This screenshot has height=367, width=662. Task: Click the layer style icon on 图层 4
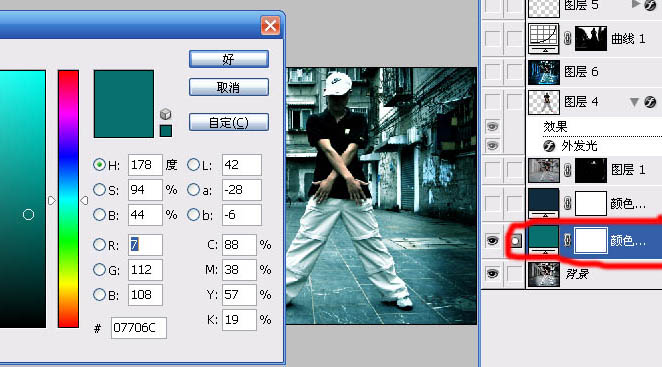click(x=650, y=102)
